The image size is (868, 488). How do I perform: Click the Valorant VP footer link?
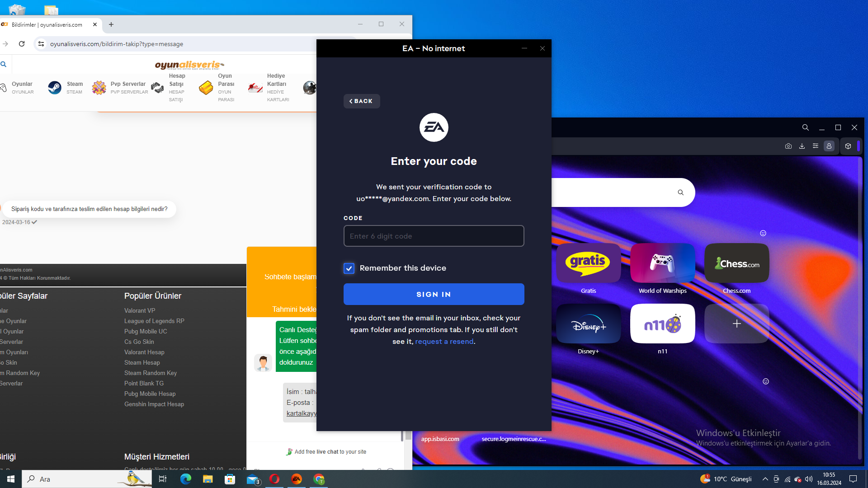point(140,310)
